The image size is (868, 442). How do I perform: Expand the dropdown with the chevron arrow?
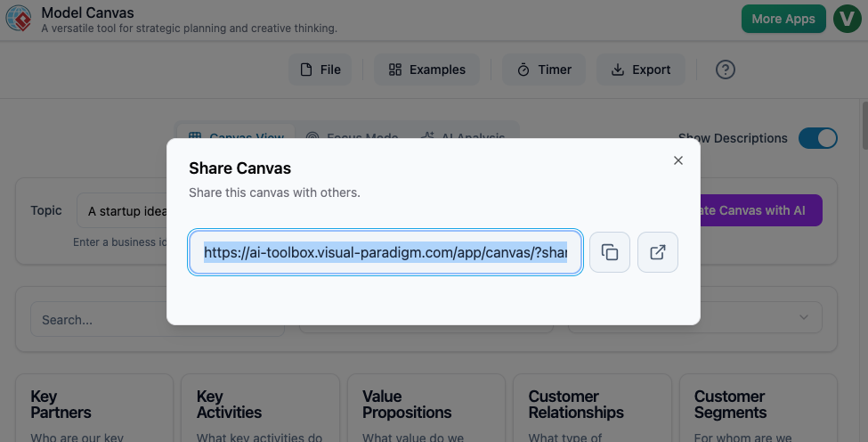coord(804,318)
